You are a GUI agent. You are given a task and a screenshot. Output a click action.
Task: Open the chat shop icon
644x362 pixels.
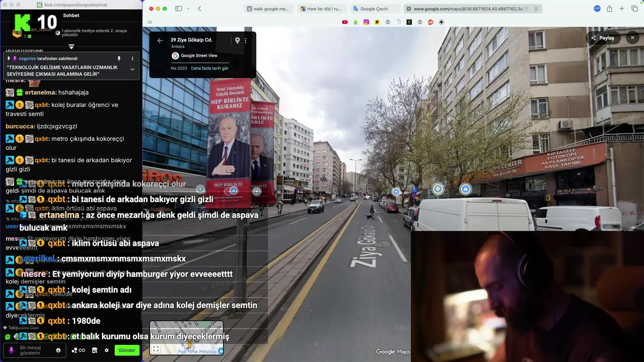pyautogui.click(x=94, y=350)
